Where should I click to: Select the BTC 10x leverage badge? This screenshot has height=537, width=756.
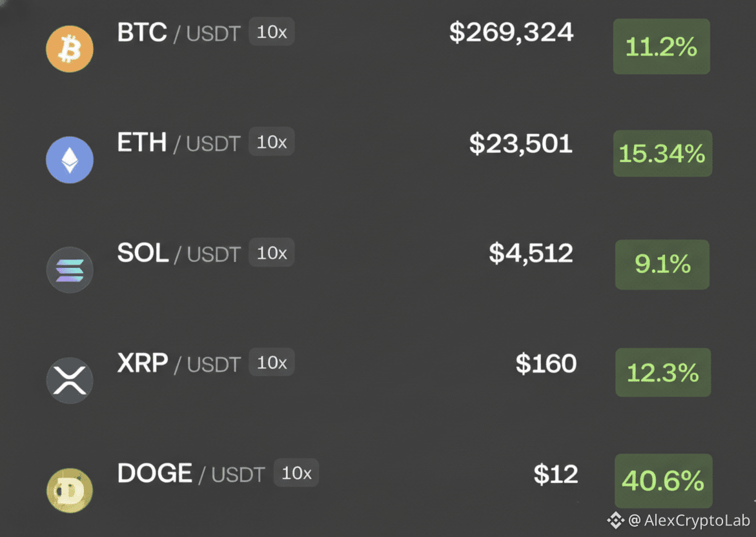pyautogui.click(x=271, y=32)
